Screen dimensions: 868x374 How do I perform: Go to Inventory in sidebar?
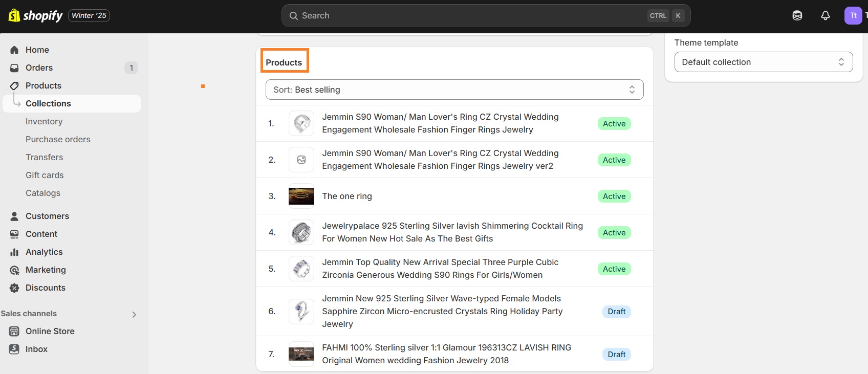44,121
